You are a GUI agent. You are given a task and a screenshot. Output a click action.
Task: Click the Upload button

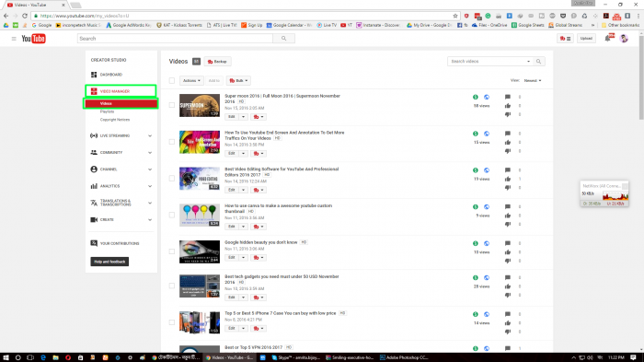coord(586,39)
